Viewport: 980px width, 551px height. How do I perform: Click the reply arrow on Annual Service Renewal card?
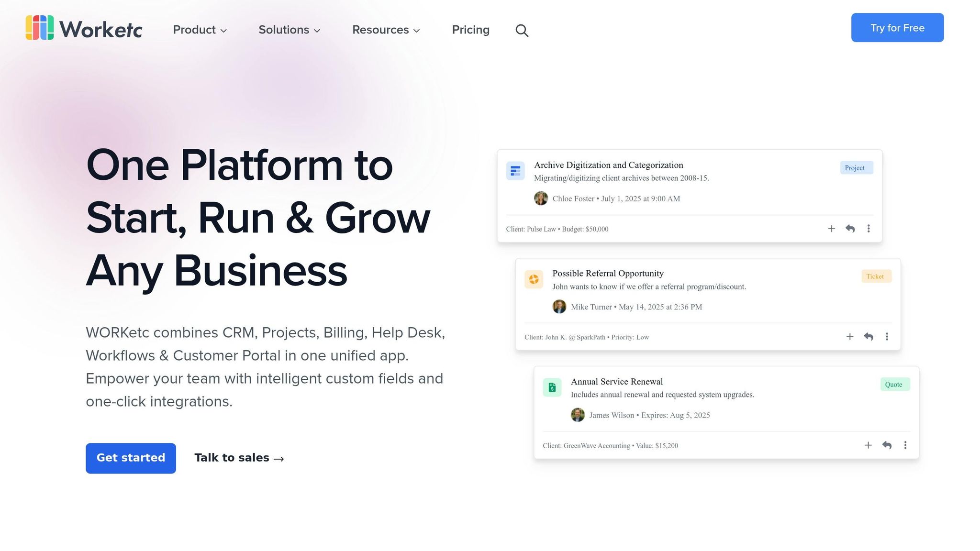click(887, 445)
